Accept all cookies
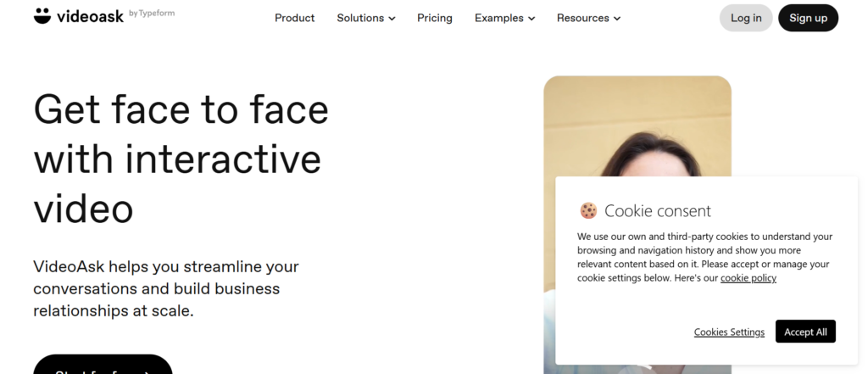This screenshot has width=868, height=374. click(805, 332)
